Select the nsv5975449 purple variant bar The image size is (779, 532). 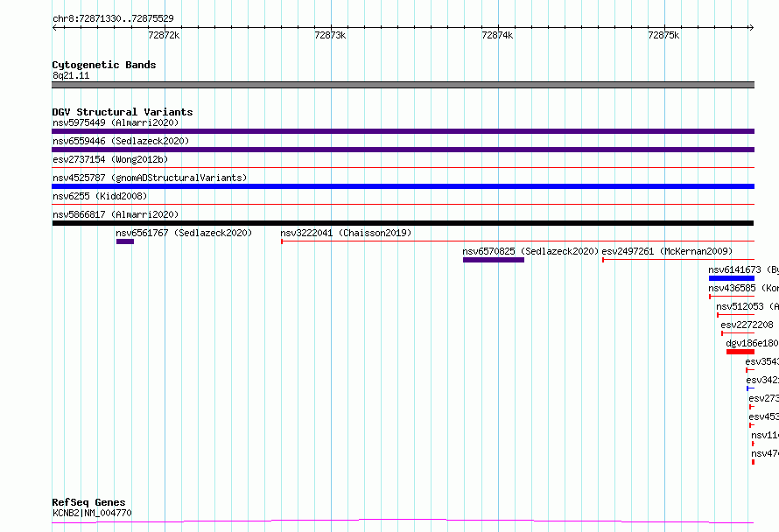coord(403,131)
